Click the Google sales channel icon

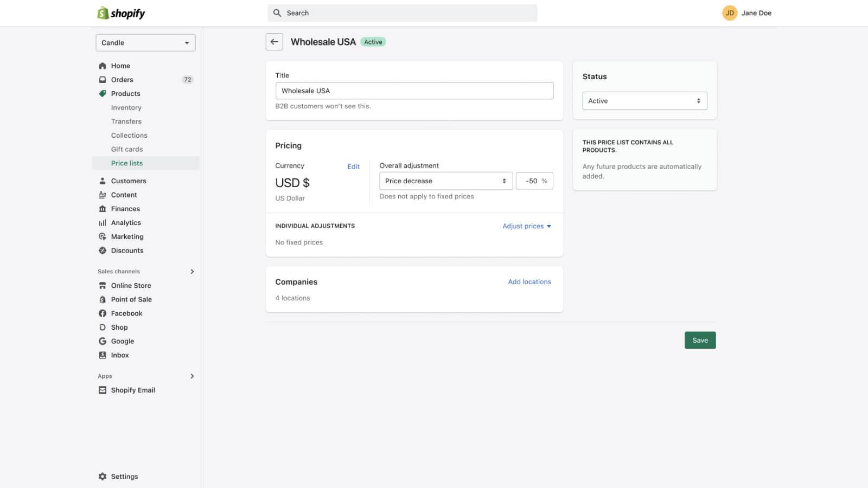(103, 341)
